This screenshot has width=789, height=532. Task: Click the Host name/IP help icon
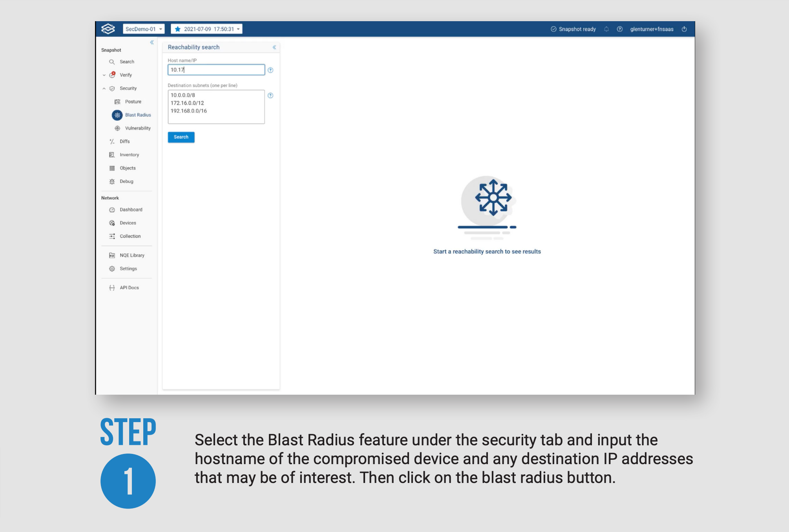coord(270,70)
